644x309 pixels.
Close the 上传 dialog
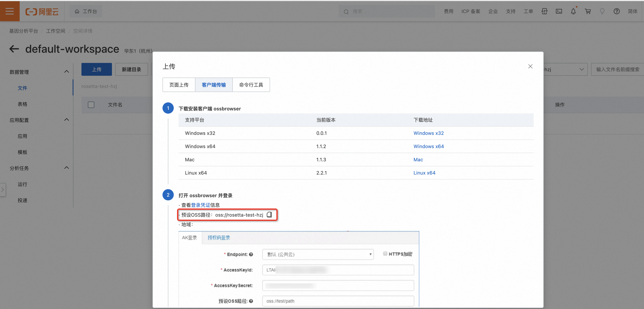[x=530, y=66]
